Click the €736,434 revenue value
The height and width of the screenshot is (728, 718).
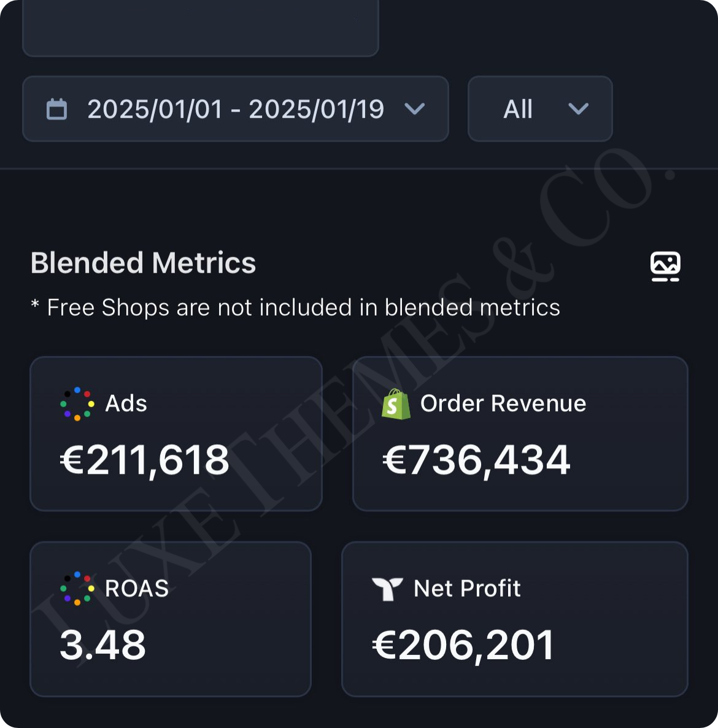coord(477,460)
